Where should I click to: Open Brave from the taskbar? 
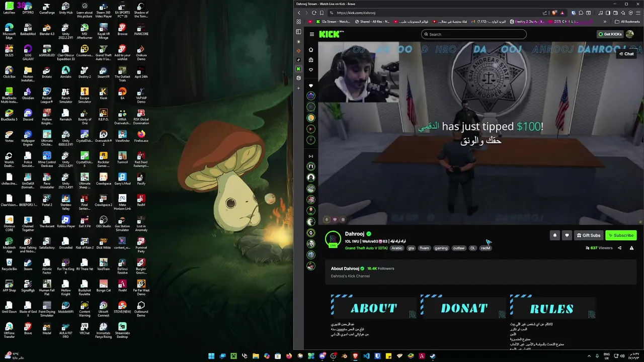356,356
